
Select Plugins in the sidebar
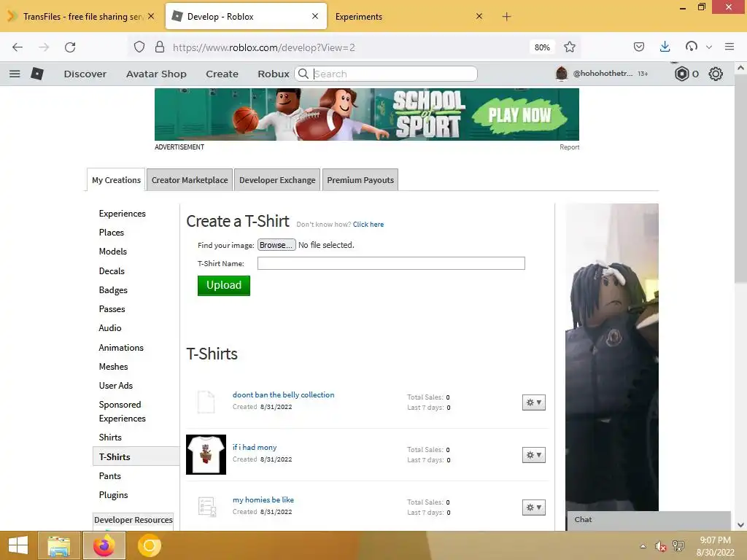tap(113, 495)
